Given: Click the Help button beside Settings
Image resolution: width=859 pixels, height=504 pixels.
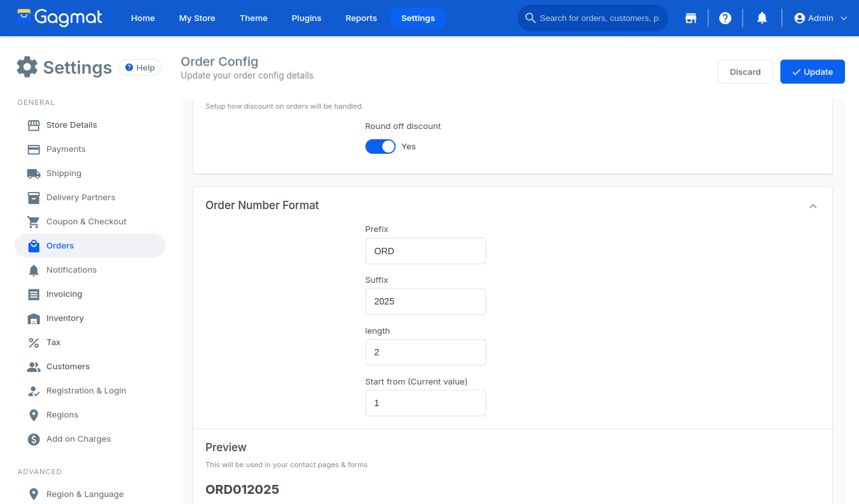Looking at the screenshot, I should (x=140, y=67).
